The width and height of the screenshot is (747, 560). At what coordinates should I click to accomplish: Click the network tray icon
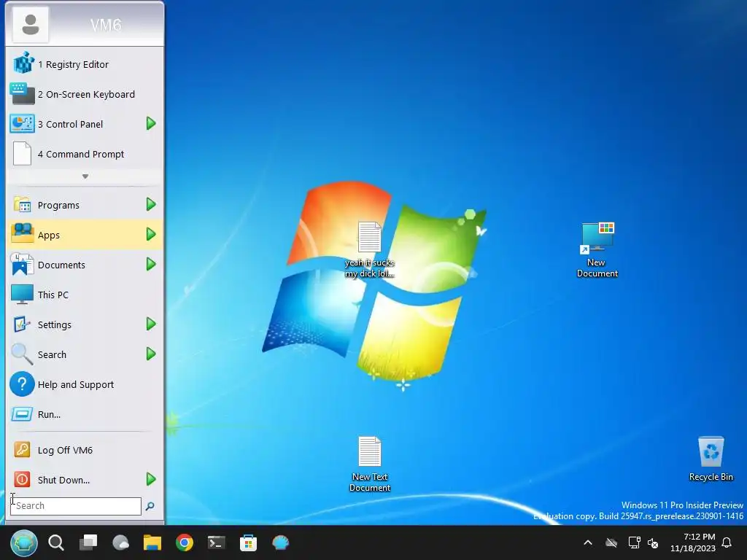click(x=634, y=542)
